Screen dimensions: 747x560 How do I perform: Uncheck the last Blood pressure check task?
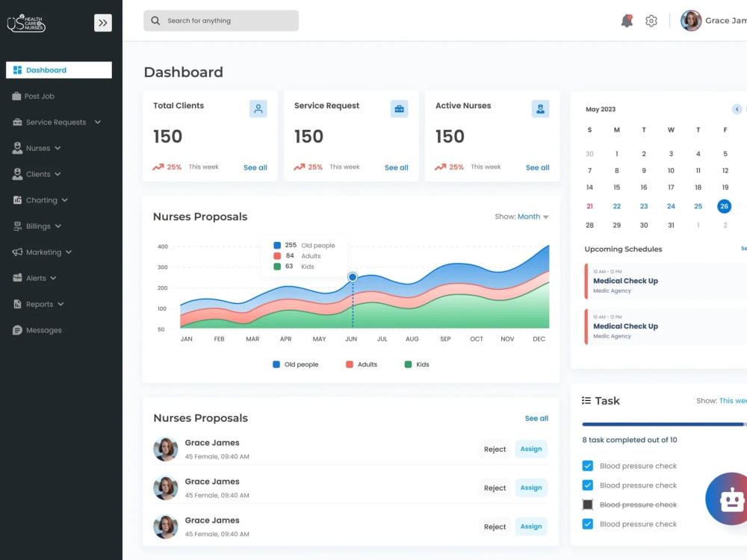587,524
